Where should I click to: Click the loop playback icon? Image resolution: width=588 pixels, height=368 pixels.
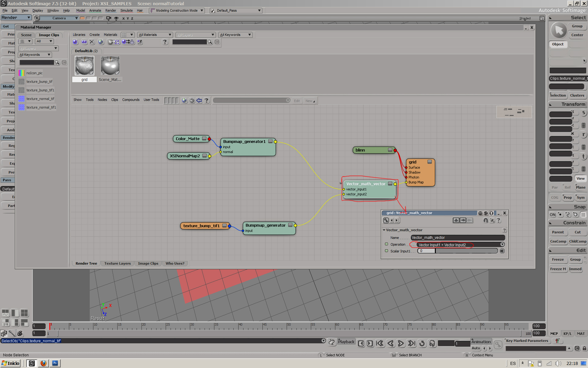tap(422, 343)
